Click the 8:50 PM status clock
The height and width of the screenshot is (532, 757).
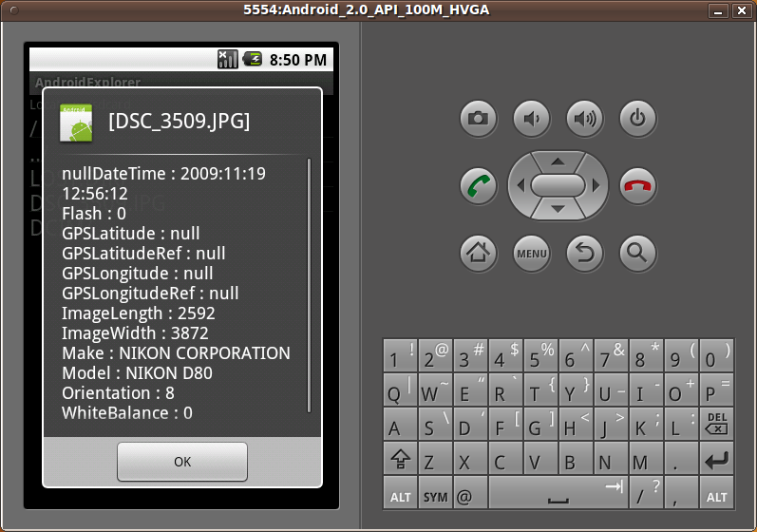[x=298, y=60]
